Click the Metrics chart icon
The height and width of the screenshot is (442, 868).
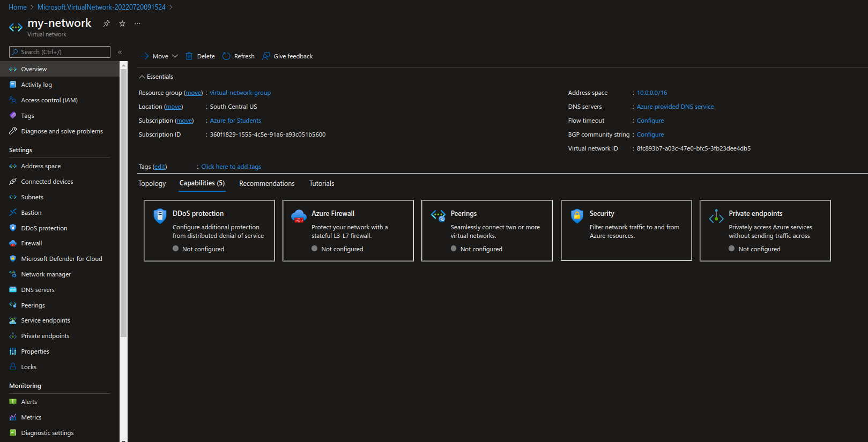[13, 417]
